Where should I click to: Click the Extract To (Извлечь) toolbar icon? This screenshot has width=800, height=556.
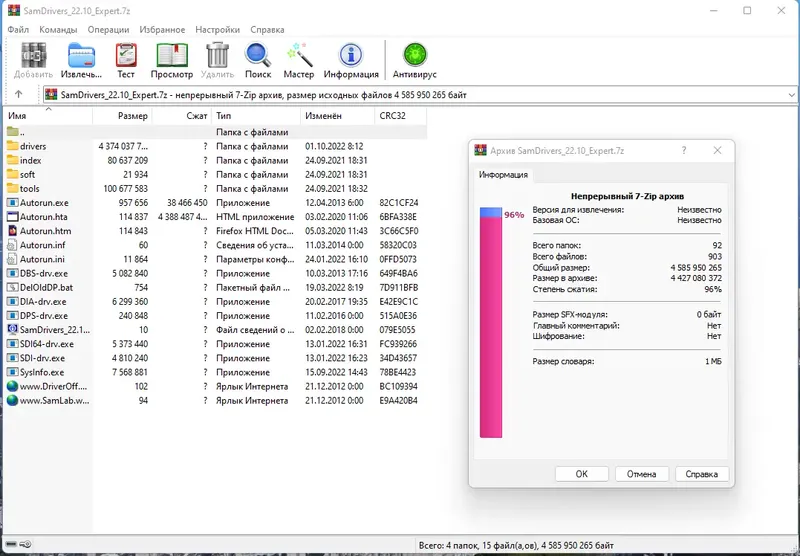pyautogui.click(x=82, y=55)
